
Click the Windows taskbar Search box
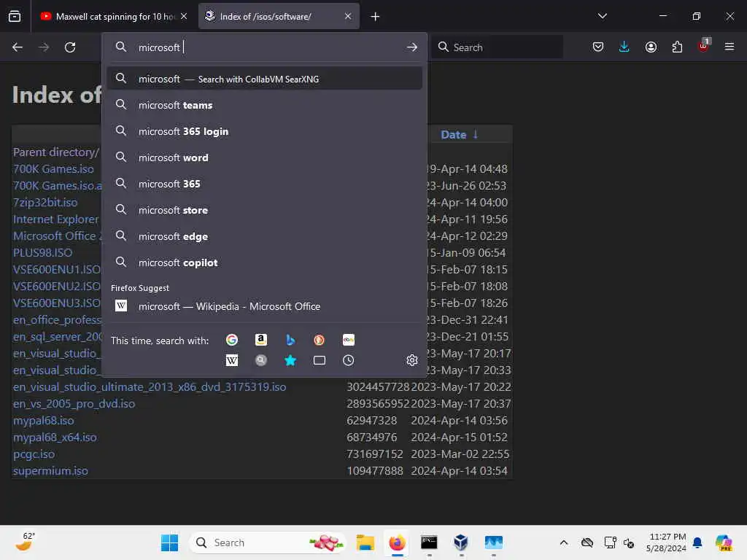tap(268, 542)
